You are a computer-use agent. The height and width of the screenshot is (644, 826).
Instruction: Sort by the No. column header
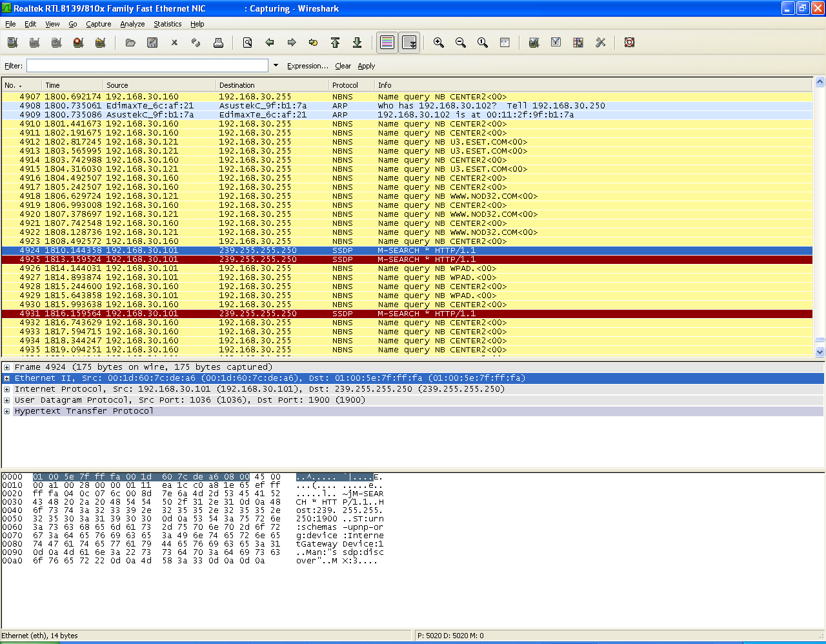pyautogui.click(x=21, y=85)
